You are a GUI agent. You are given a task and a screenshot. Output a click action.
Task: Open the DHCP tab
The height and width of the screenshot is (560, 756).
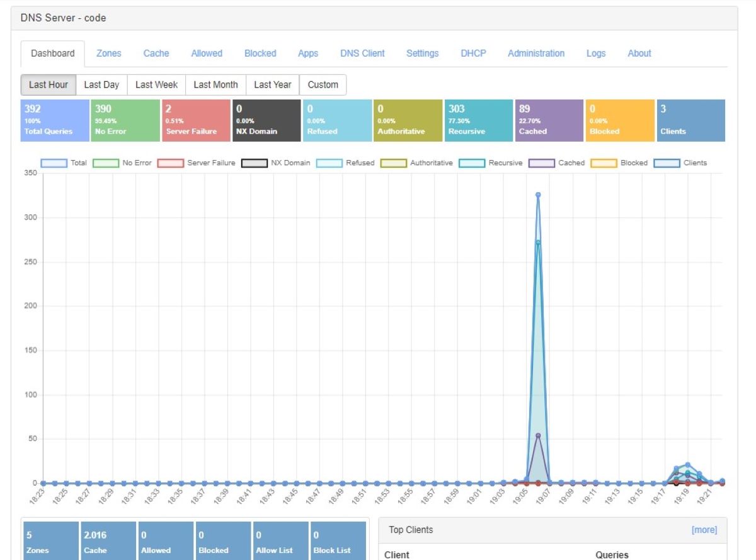473,54
